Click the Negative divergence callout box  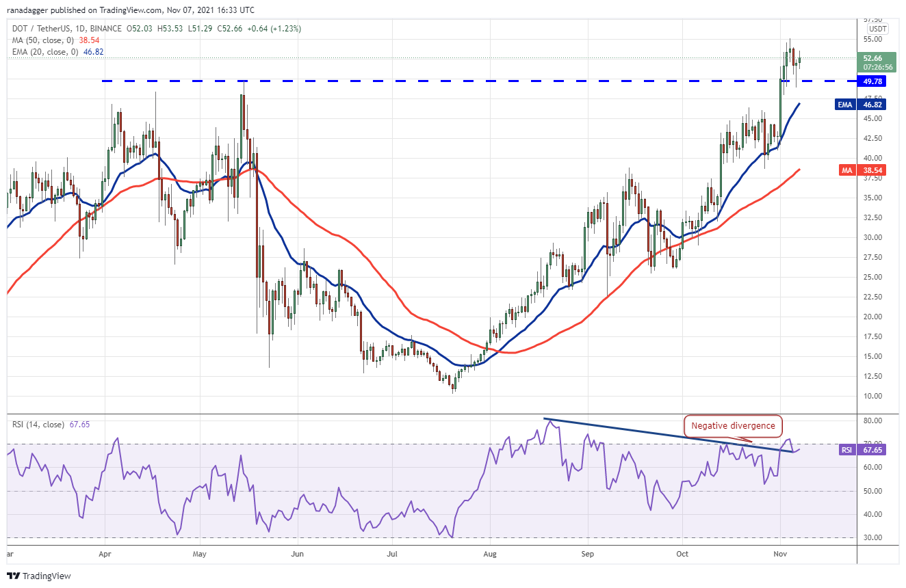(x=733, y=425)
